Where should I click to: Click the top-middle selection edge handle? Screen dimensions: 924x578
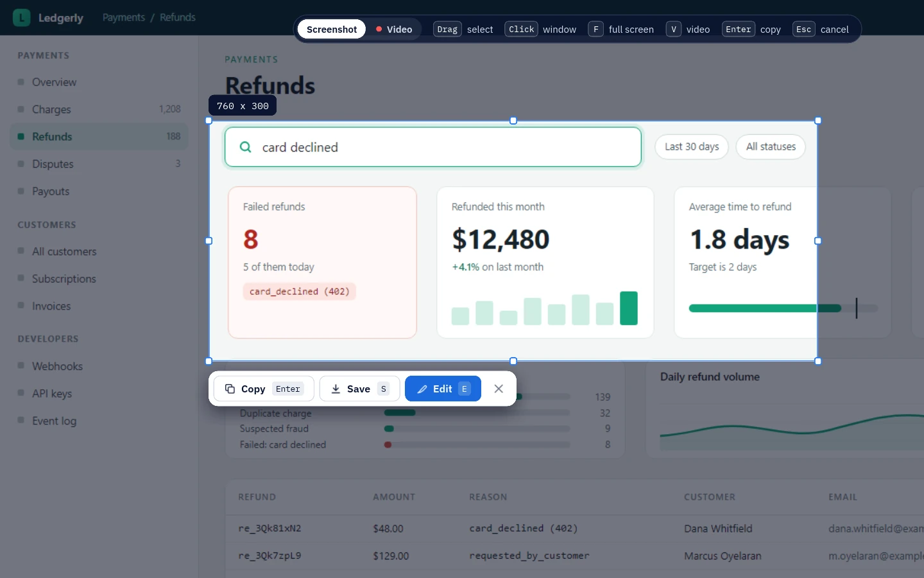tap(513, 121)
